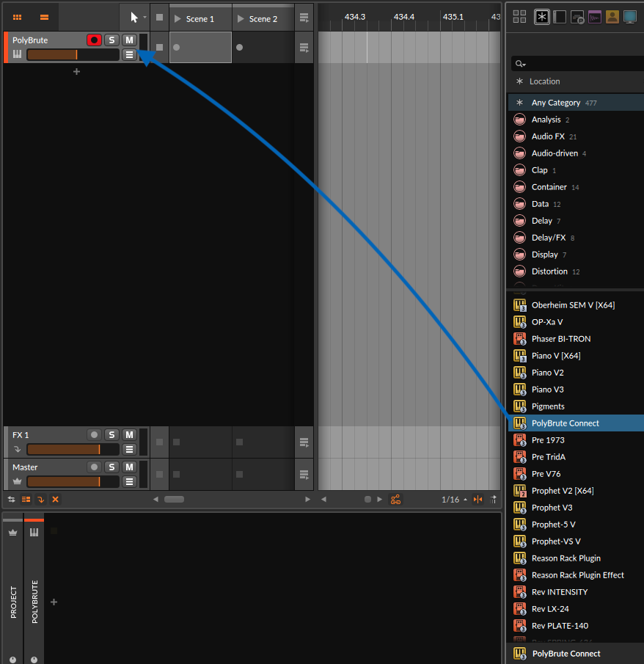Open the search options magnifier dropdown
The width and height of the screenshot is (644, 664).
[520, 64]
